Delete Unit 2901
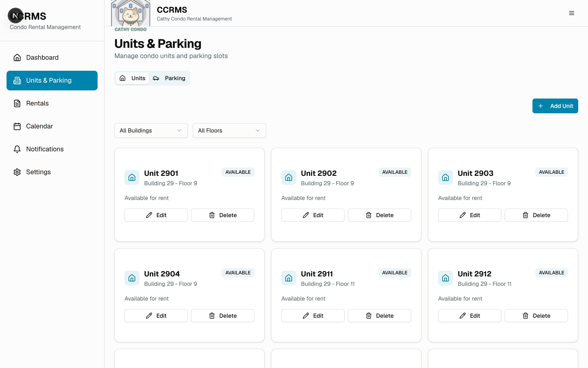588x368 pixels. 223,215
